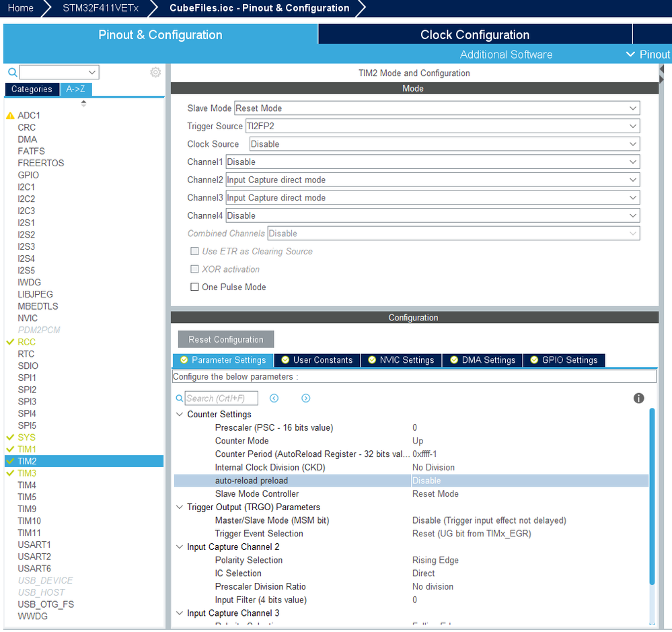Select TIM4 in the peripheral list
This screenshot has width=672, height=632.
coord(27,485)
